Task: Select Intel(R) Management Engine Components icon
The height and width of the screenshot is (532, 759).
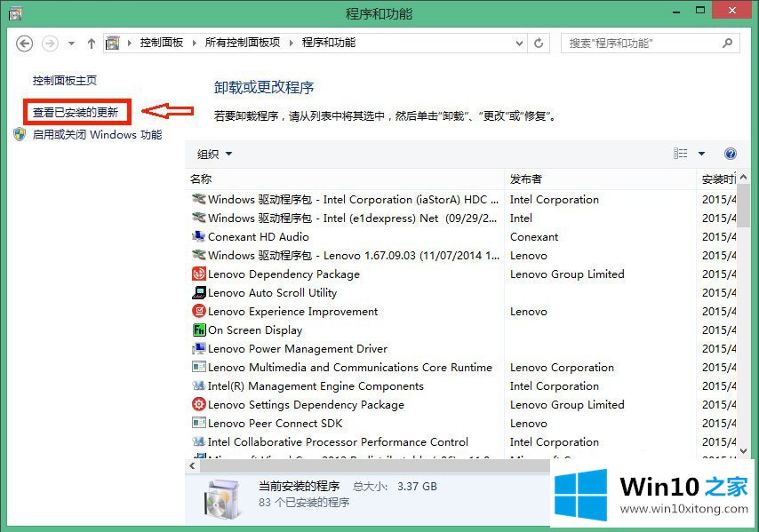Action: 198,385
